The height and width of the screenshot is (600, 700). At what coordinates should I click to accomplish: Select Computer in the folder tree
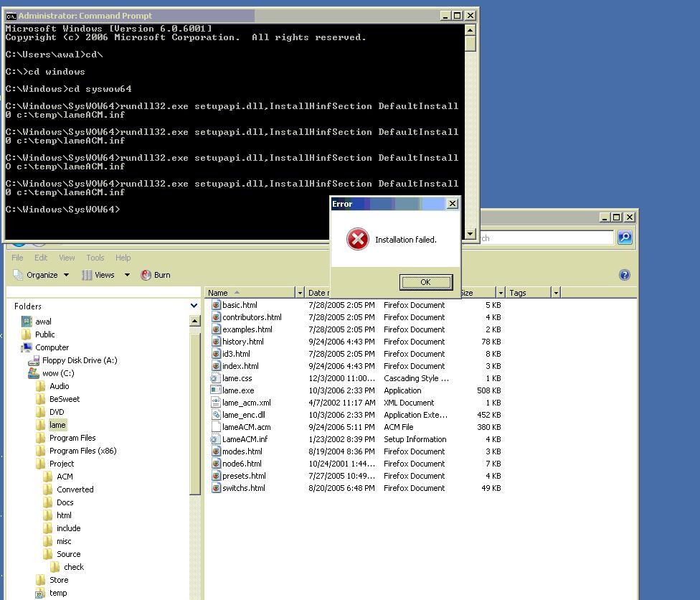(52, 347)
